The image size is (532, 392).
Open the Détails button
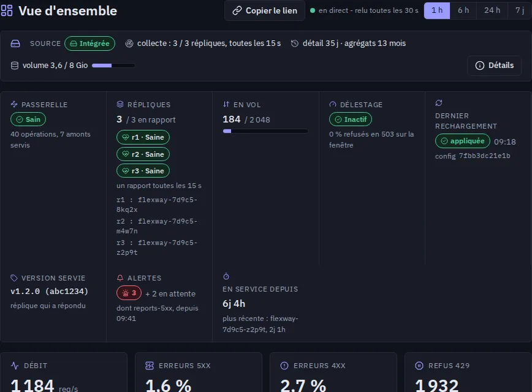495,66
